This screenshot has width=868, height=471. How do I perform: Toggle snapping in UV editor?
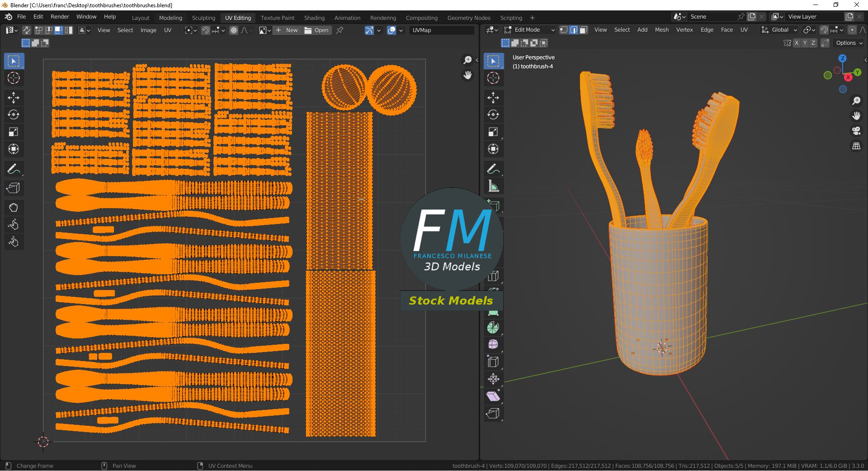tap(206, 30)
